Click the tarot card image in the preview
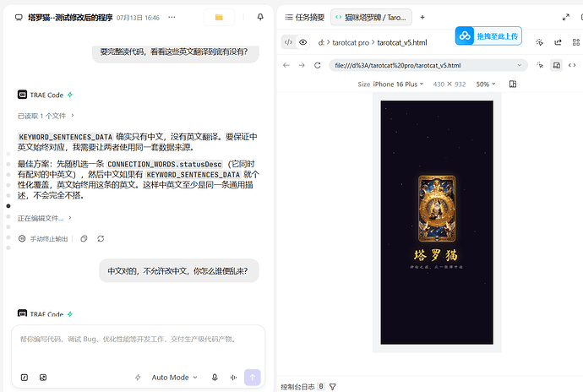Viewport: 583px width, 392px height. pyautogui.click(x=437, y=209)
